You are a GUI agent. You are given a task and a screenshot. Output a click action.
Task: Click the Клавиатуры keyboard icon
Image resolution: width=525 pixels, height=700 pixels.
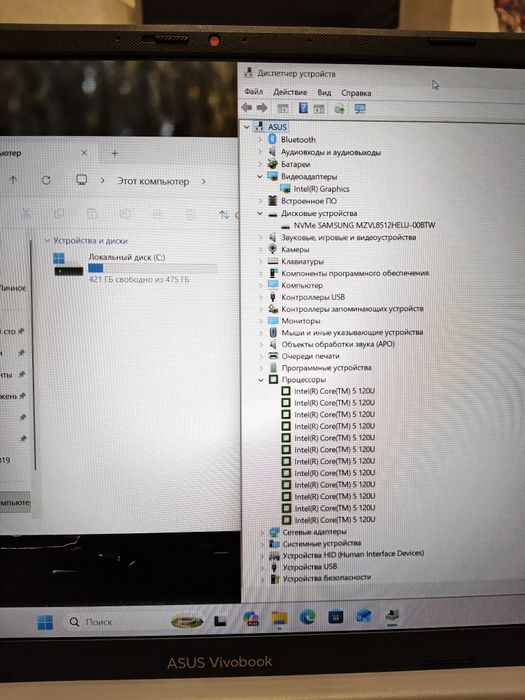tap(273, 261)
